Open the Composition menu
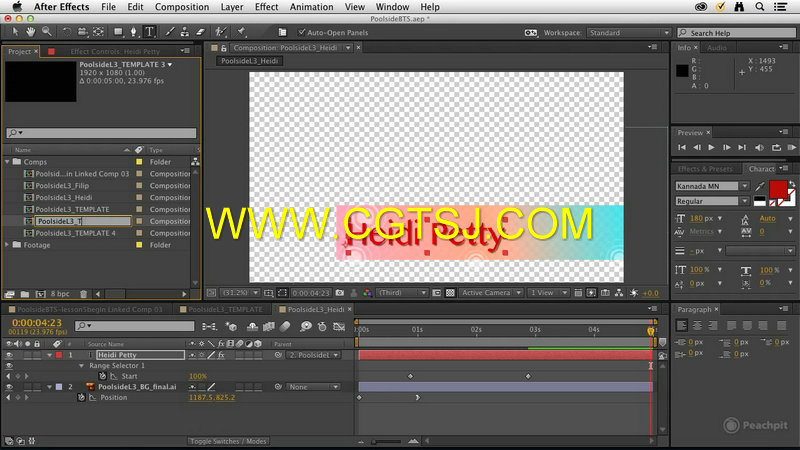Image resolution: width=800 pixels, height=450 pixels. [x=182, y=7]
